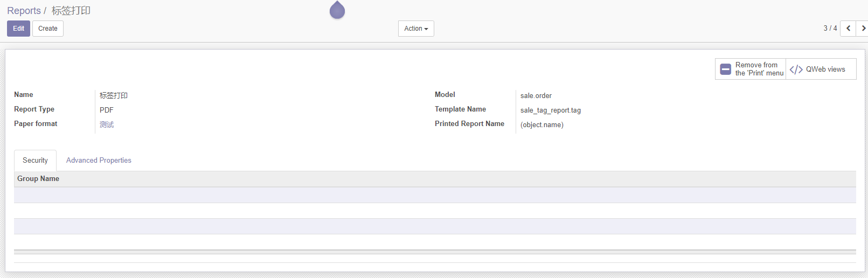Click the 标签打印 name field value
Image resolution: width=868 pixels, height=278 pixels.
tap(114, 95)
